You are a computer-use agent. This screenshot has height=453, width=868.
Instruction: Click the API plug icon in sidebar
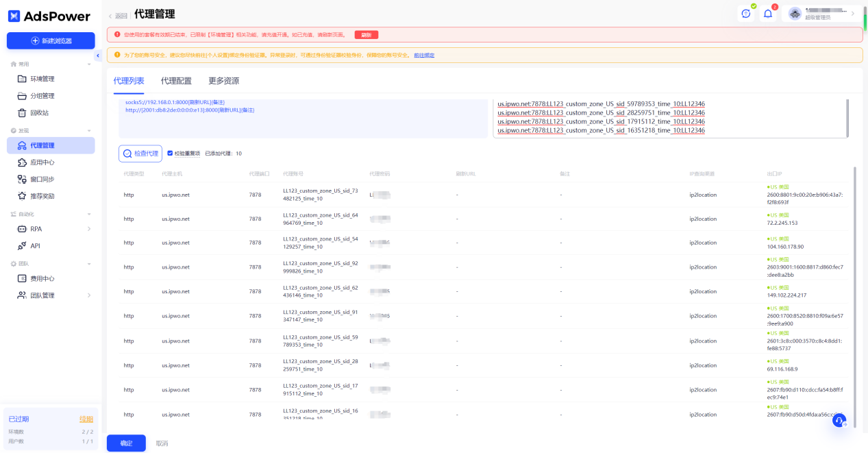23,245
